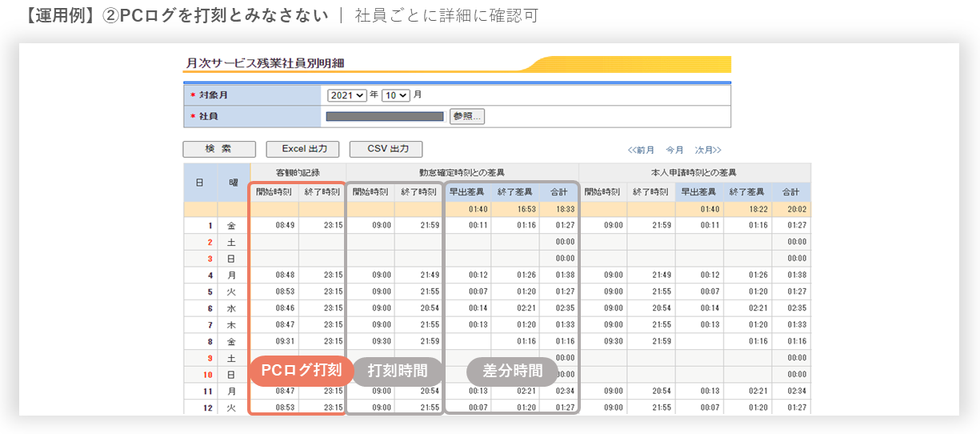980x434 pixels.
Task: Click 早出差異 header under 勤怠確定時刻との差異
Action: click(x=468, y=191)
